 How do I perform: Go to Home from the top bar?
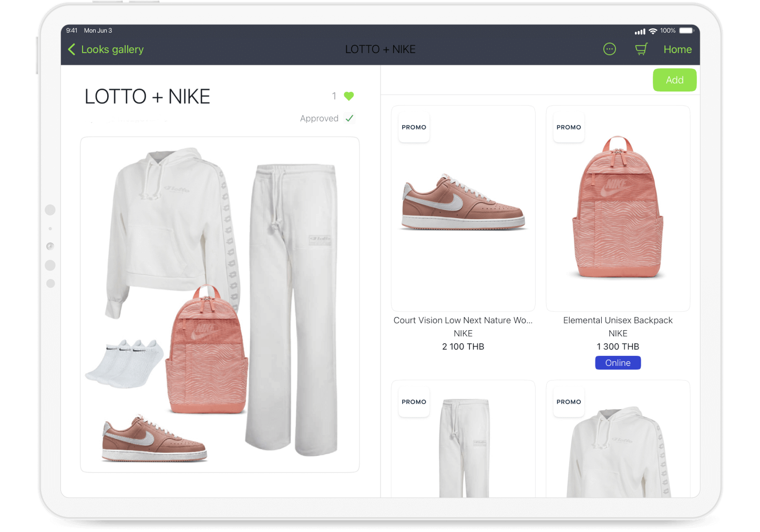pos(677,49)
